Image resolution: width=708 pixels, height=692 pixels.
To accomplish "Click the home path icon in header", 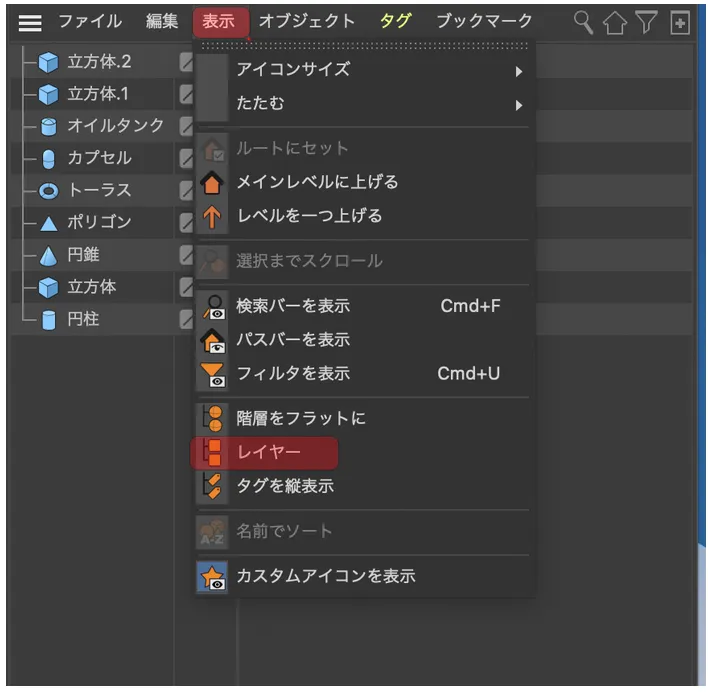I will (615, 23).
